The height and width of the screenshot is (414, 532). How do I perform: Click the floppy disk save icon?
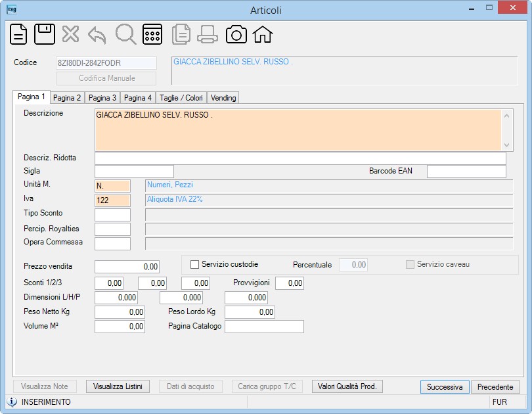click(45, 34)
